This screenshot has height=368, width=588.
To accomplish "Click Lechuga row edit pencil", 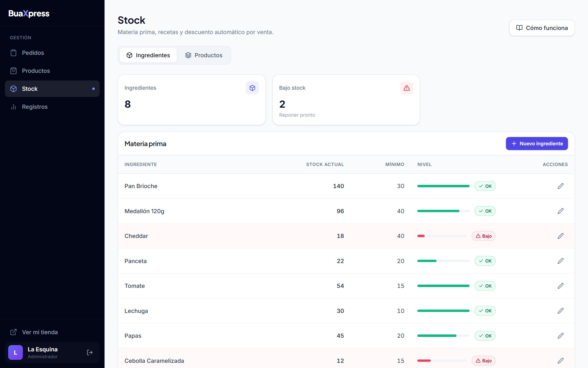I will tap(561, 311).
